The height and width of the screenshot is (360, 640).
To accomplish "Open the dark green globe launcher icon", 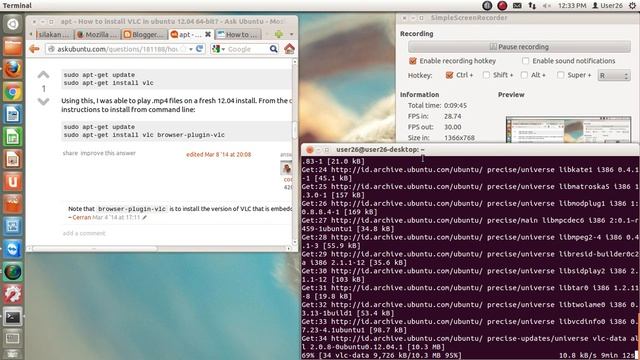I will pyautogui.click(x=13, y=271).
